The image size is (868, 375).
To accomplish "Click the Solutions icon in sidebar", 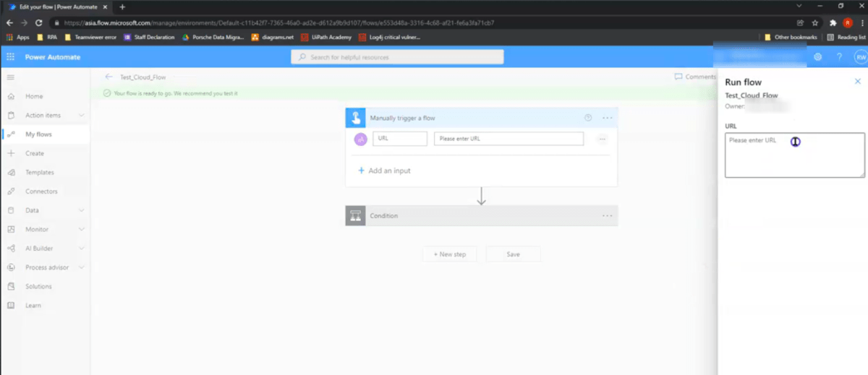I will click(x=11, y=286).
